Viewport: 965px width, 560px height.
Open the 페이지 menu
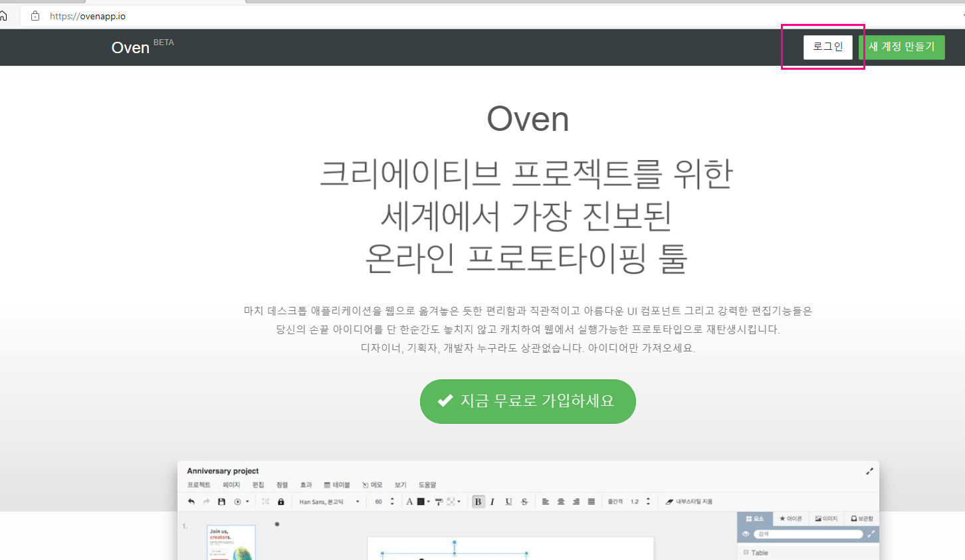pyautogui.click(x=231, y=485)
